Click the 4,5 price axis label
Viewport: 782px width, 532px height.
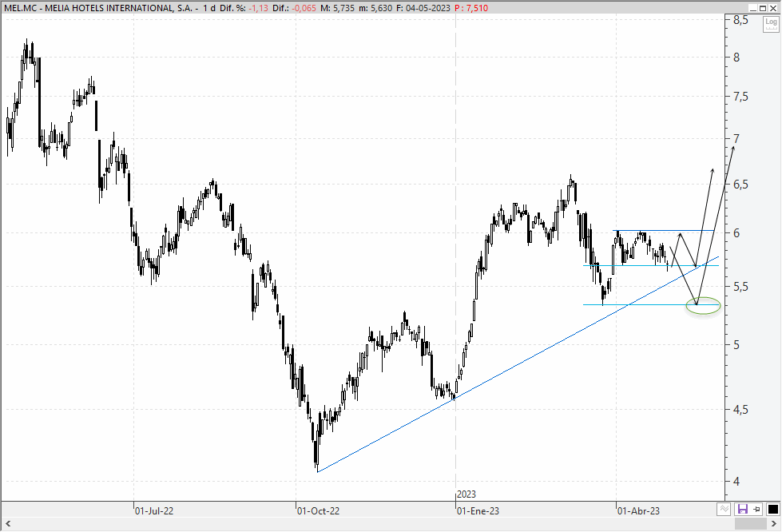(x=740, y=410)
